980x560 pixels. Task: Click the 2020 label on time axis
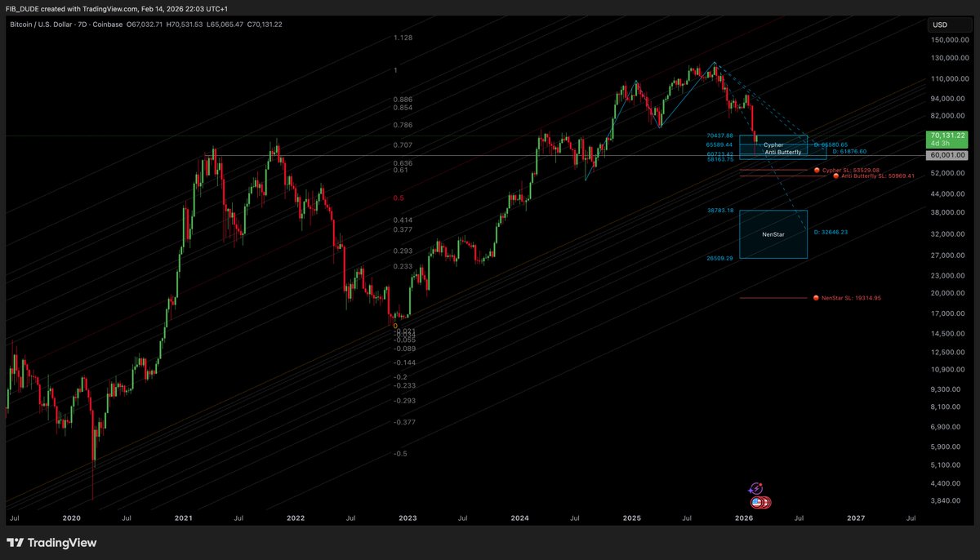click(72, 518)
